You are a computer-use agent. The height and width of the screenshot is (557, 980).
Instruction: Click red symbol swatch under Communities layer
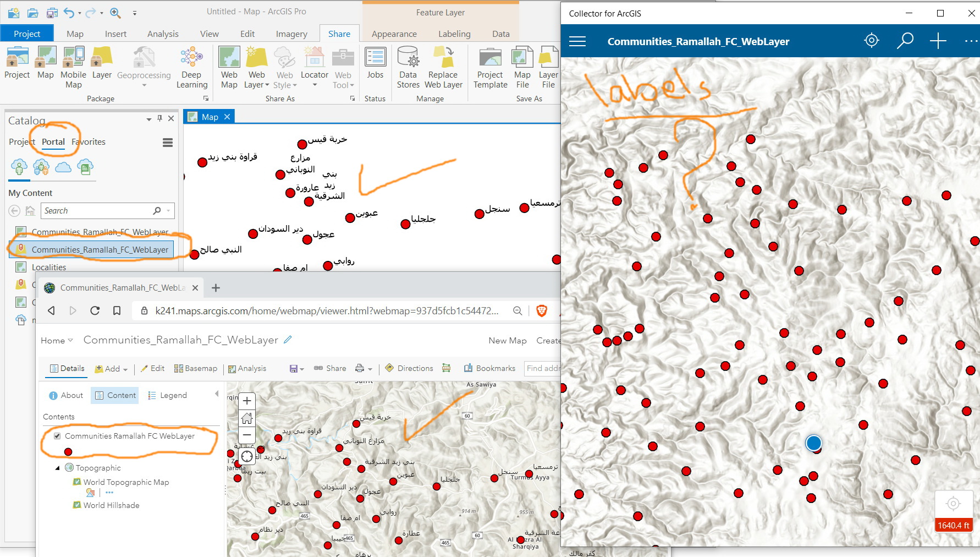(68, 452)
